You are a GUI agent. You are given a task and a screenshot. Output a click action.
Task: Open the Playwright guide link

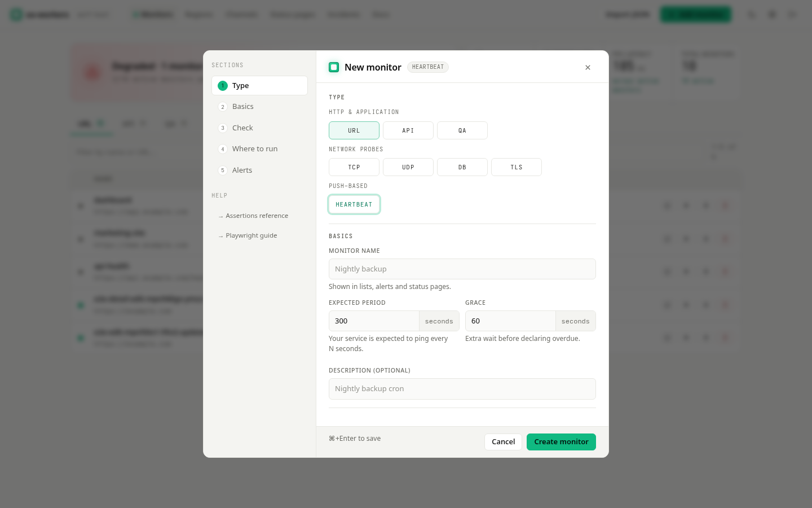click(248, 235)
